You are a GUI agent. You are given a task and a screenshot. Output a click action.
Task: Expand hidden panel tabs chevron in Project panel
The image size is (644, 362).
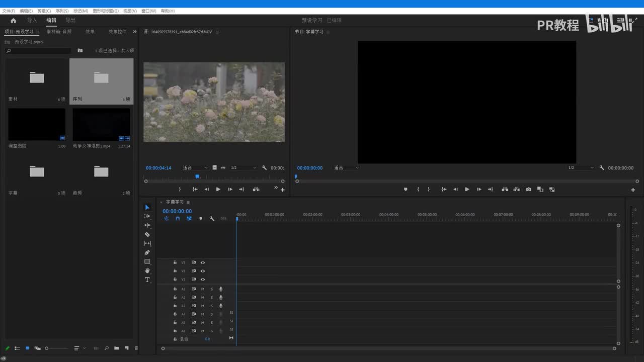point(134,32)
